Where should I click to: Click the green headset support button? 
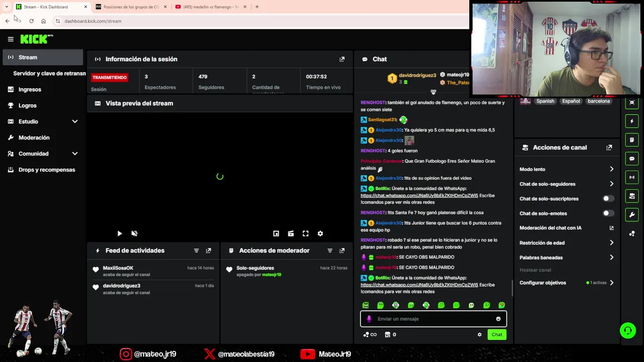628,330
